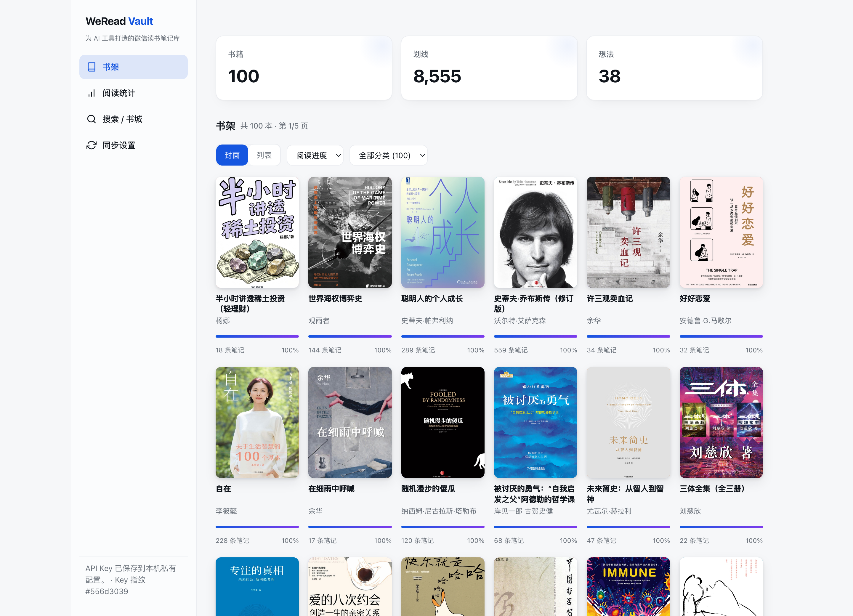This screenshot has width=853, height=616.
Task: Open the 半小时讲透稀土投资 book cover
Action: click(257, 232)
